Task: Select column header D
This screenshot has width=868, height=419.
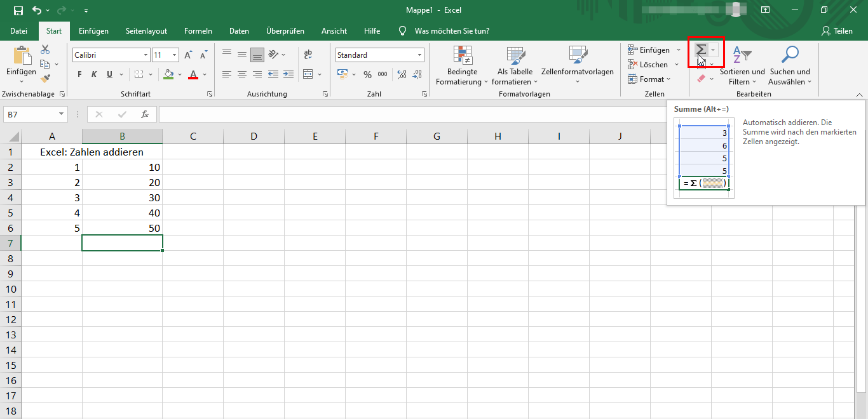Action: (254, 136)
